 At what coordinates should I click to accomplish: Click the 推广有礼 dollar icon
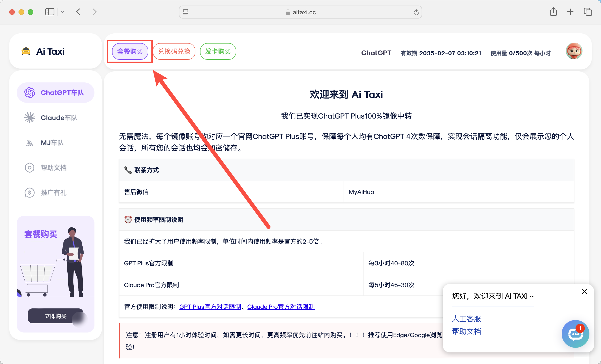click(29, 193)
